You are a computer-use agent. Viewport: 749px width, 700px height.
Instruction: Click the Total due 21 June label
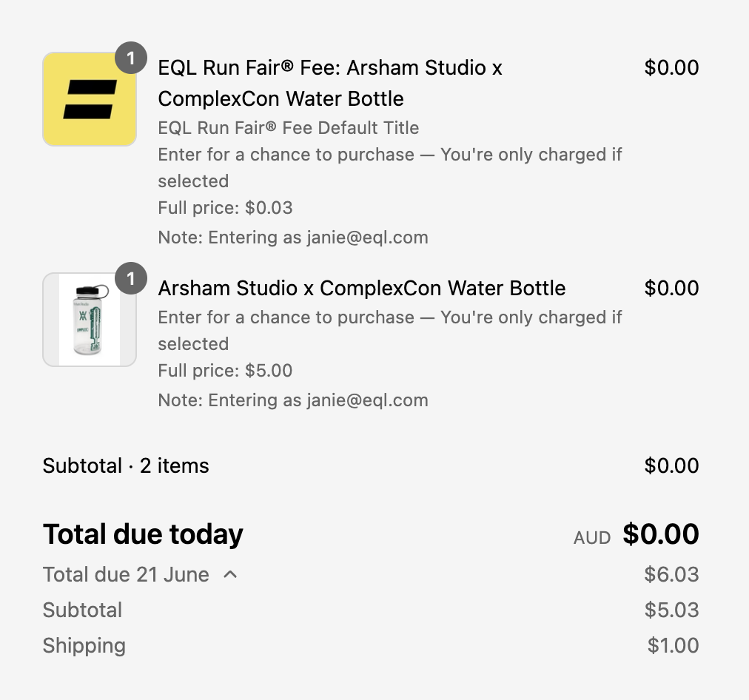[126, 574]
